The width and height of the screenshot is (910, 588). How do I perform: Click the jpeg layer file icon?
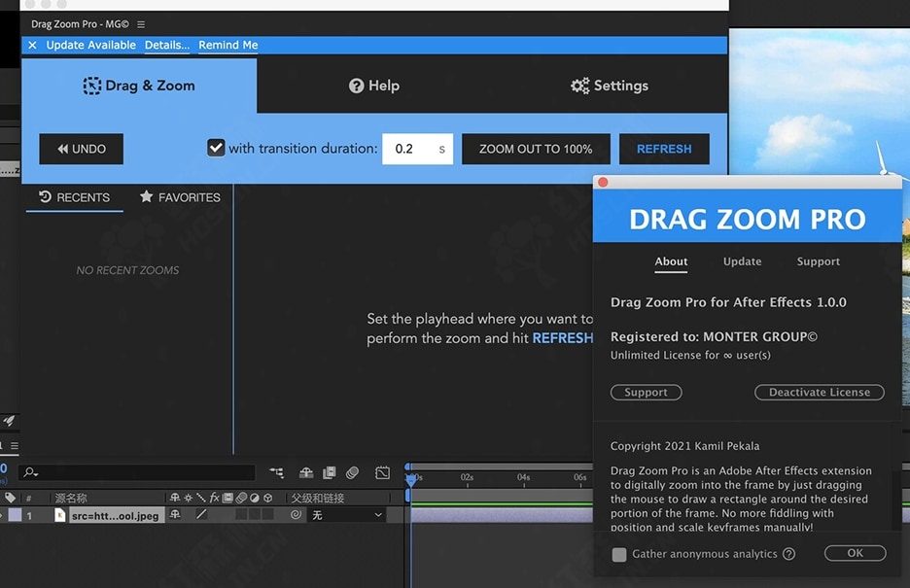point(59,515)
